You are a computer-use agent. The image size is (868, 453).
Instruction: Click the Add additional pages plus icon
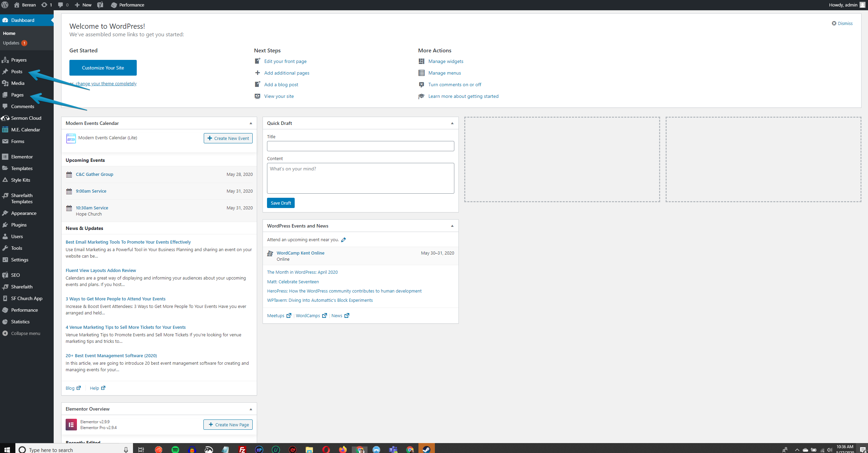pos(257,73)
